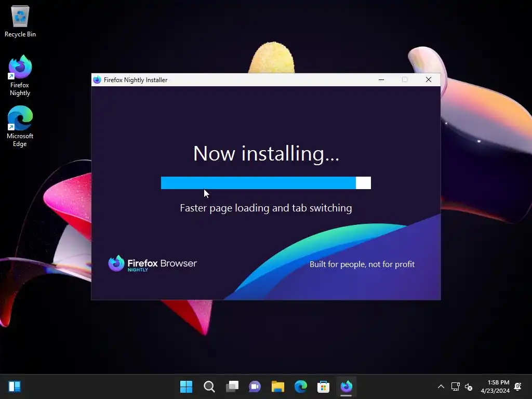This screenshot has height=399, width=532.
Task: Open the Widgets panel from taskbar
Action: [15, 387]
